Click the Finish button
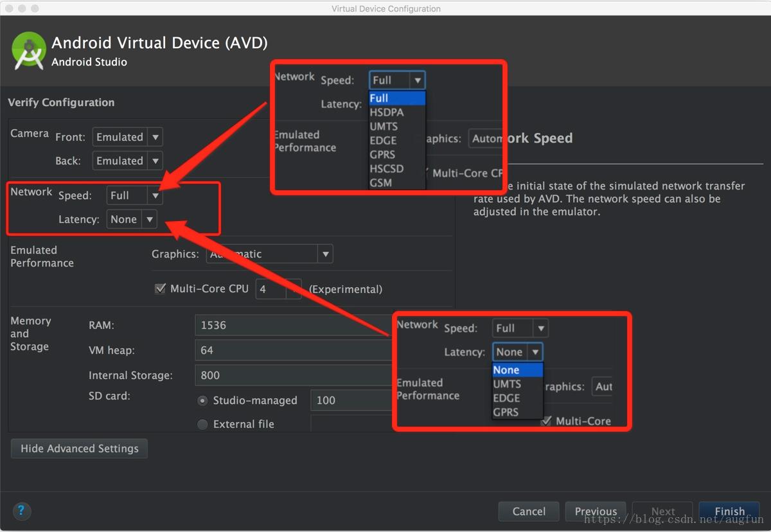771x532 pixels. (x=729, y=511)
